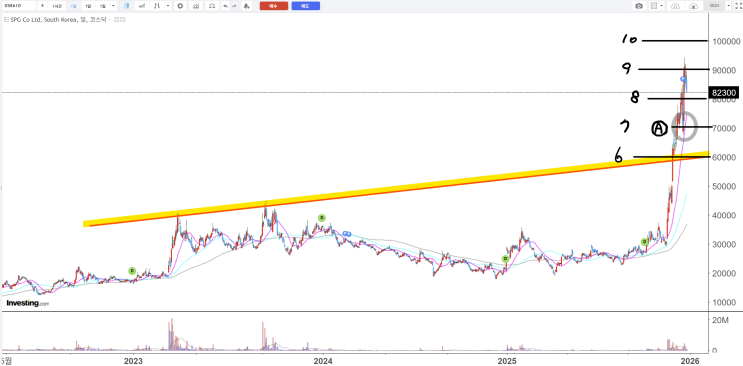743x366 pixels.
Task: Click the saved layout name button
Action: (715, 6)
